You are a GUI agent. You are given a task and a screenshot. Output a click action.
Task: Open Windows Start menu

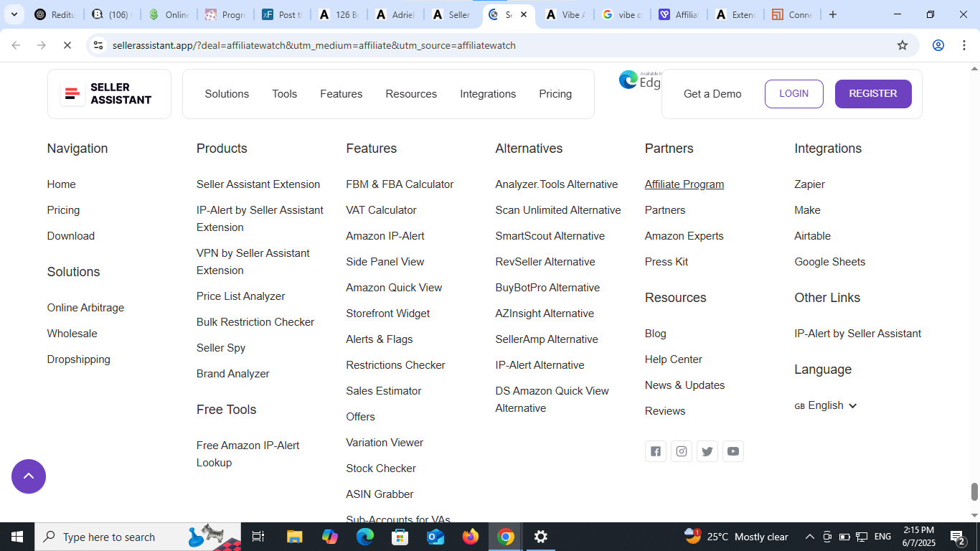click(17, 537)
